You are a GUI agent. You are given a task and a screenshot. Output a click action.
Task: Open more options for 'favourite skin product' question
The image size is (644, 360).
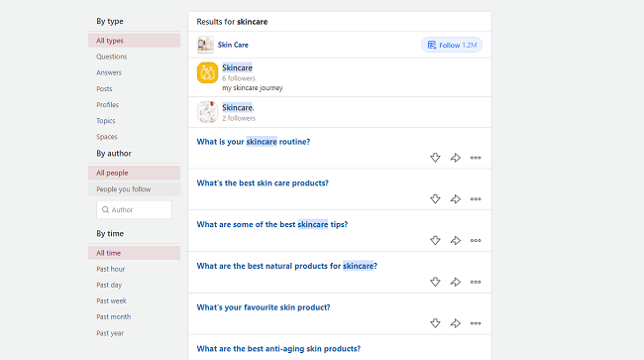476,323
